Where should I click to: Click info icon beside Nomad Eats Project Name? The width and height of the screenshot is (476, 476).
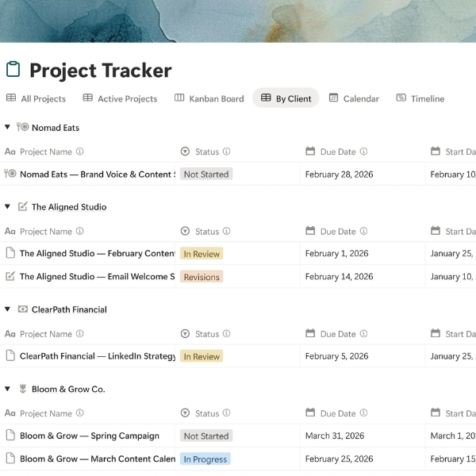[x=80, y=152]
